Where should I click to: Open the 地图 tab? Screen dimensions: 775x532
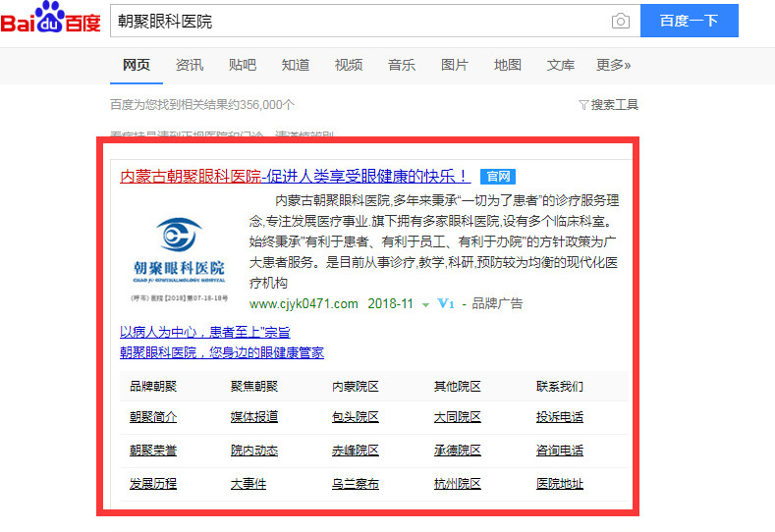tap(508, 65)
